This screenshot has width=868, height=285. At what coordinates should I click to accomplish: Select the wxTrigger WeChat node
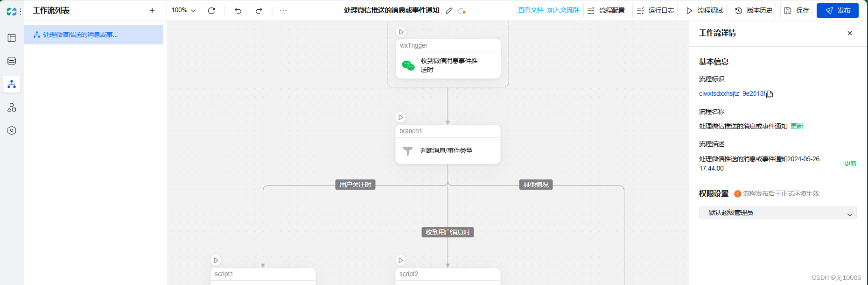[448, 59]
